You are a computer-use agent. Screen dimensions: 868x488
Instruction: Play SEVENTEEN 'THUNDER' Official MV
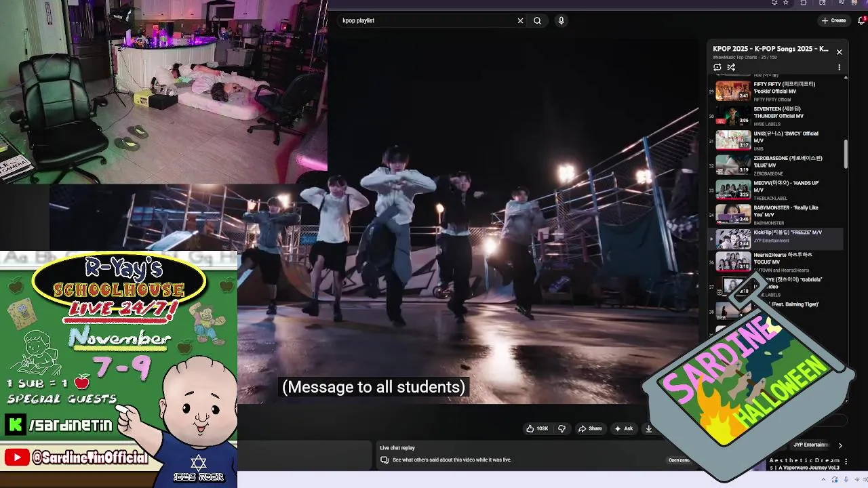coord(776,116)
